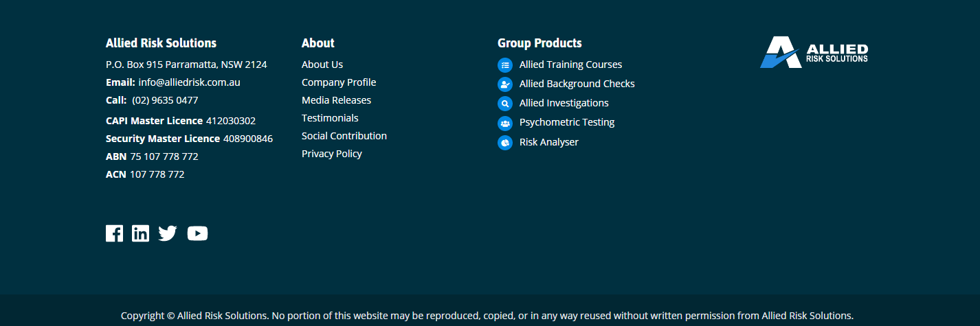Open Social Contribution link
This screenshot has width=980, height=326.
point(344,136)
